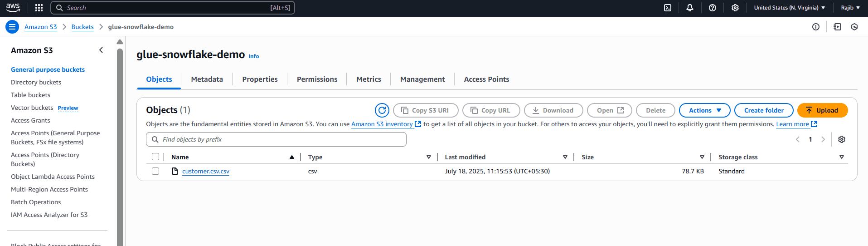Toggle the hamburger navigation menu

point(12,27)
